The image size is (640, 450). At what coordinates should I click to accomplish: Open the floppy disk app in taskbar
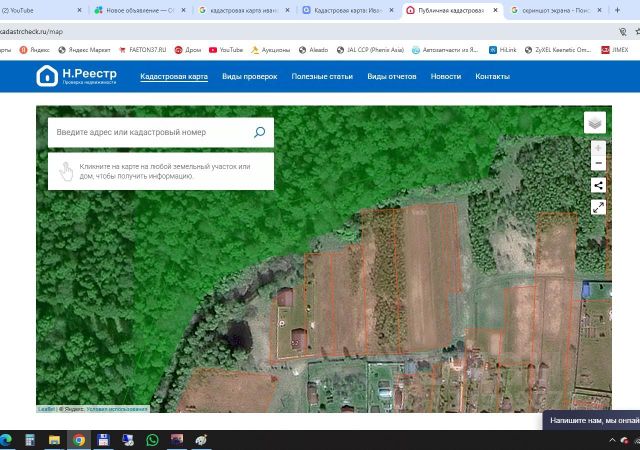103,440
